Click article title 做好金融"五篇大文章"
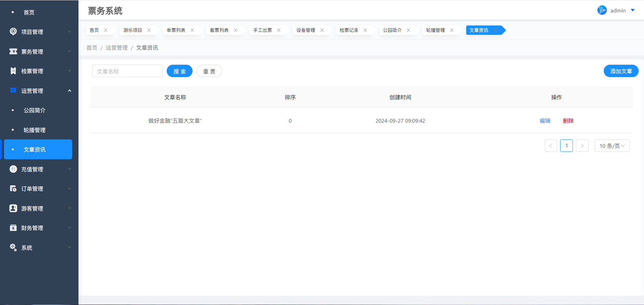 tap(175, 121)
